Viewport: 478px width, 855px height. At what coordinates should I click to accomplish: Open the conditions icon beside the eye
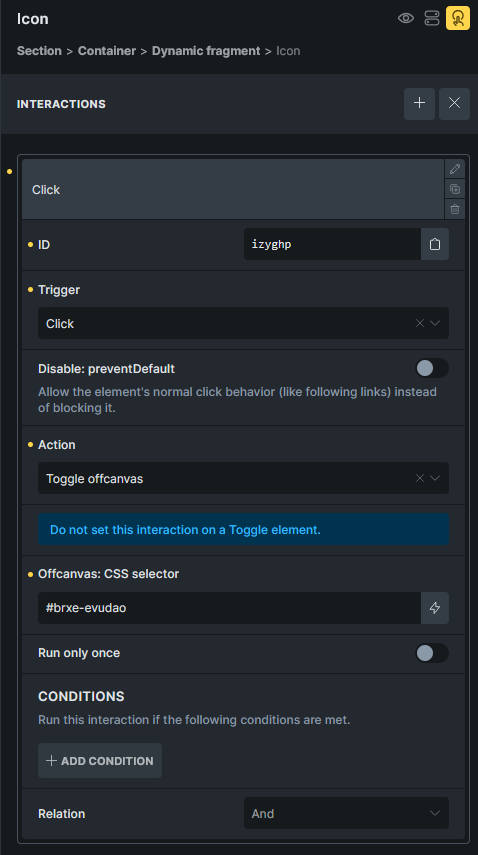(432, 19)
